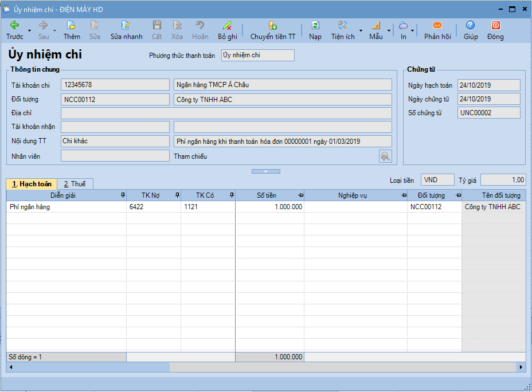
Task: Unpost the voucher with Bỏ ghi
Action: click(228, 30)
